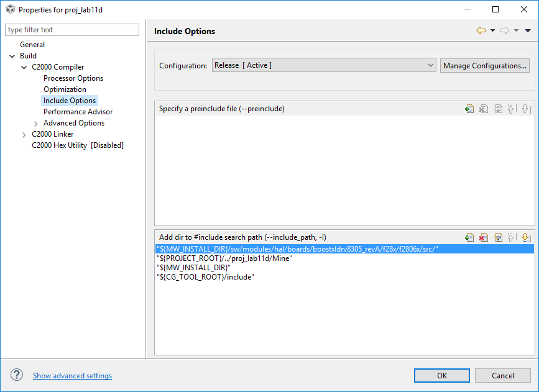Select Advanced Options tree item
This screenshot has height=392, width=539.
tap(74, 123)
